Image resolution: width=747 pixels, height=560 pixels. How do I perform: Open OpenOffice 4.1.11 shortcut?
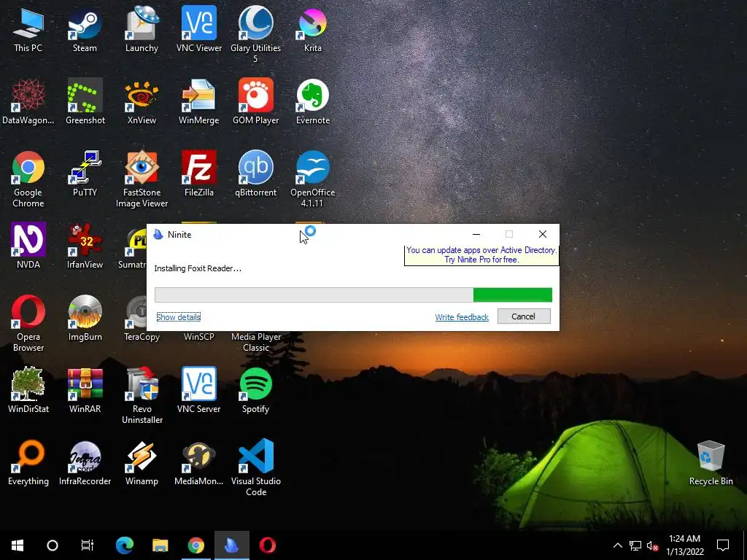[312, 179]
